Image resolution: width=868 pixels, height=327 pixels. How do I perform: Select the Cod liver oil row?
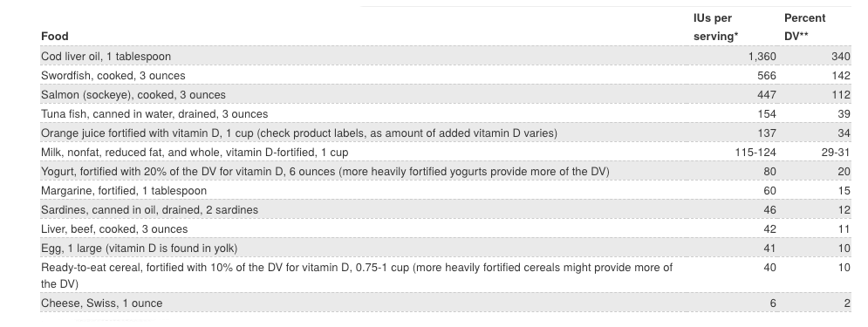(x=446, y=57)
